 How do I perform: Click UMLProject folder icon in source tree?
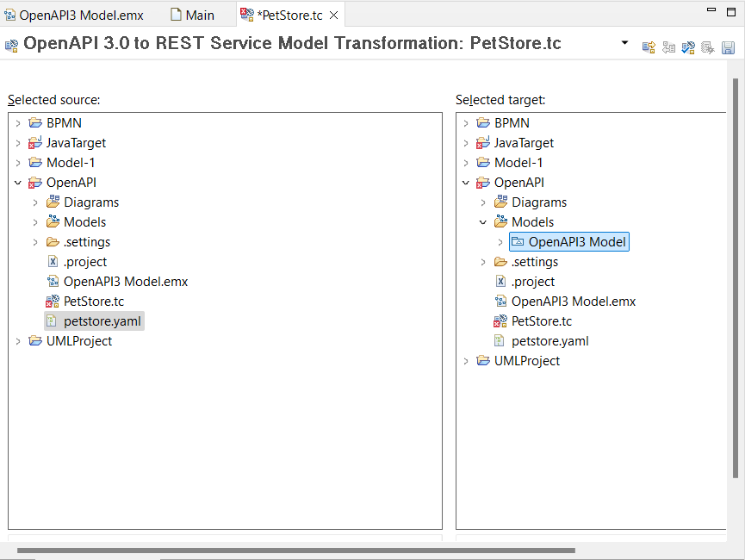click(x=35, y=341)
